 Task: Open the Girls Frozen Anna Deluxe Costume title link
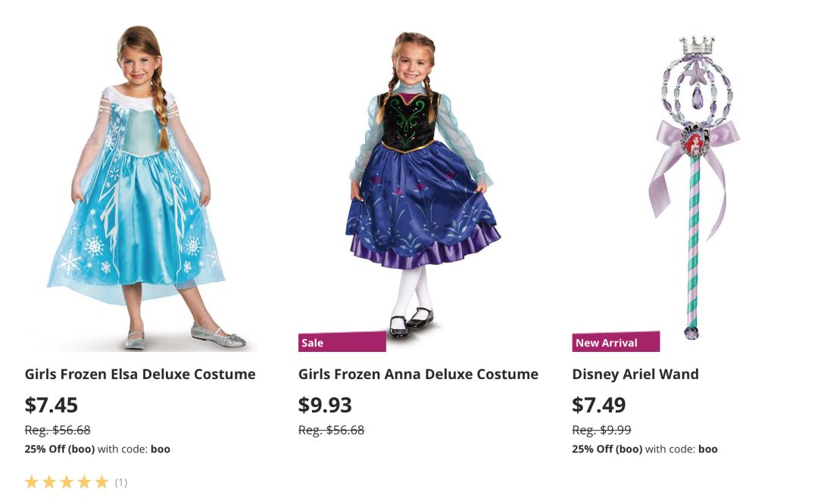[418, 374]
